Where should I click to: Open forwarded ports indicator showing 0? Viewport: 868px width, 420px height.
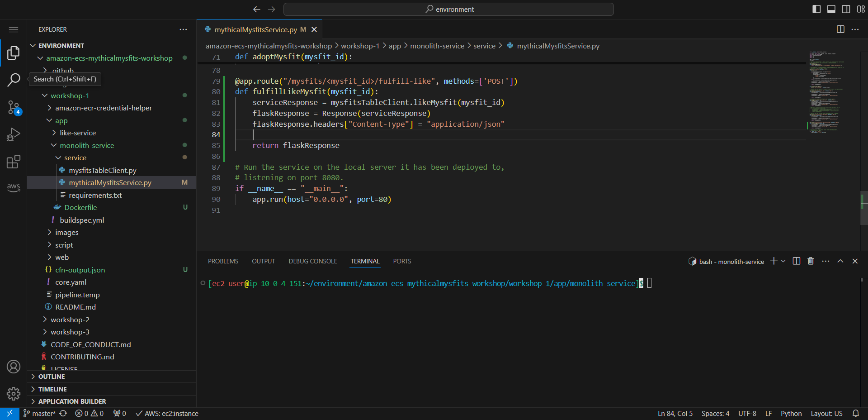click(120, 414)
